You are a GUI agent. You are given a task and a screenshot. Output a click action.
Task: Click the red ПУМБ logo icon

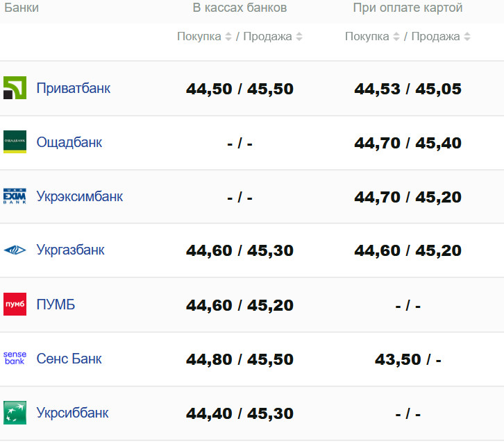[15, 304]
